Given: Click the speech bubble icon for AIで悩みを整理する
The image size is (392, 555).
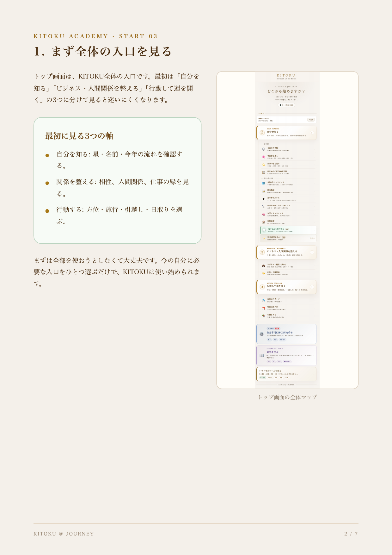Looking at the screenshot, I should point(264,230).
